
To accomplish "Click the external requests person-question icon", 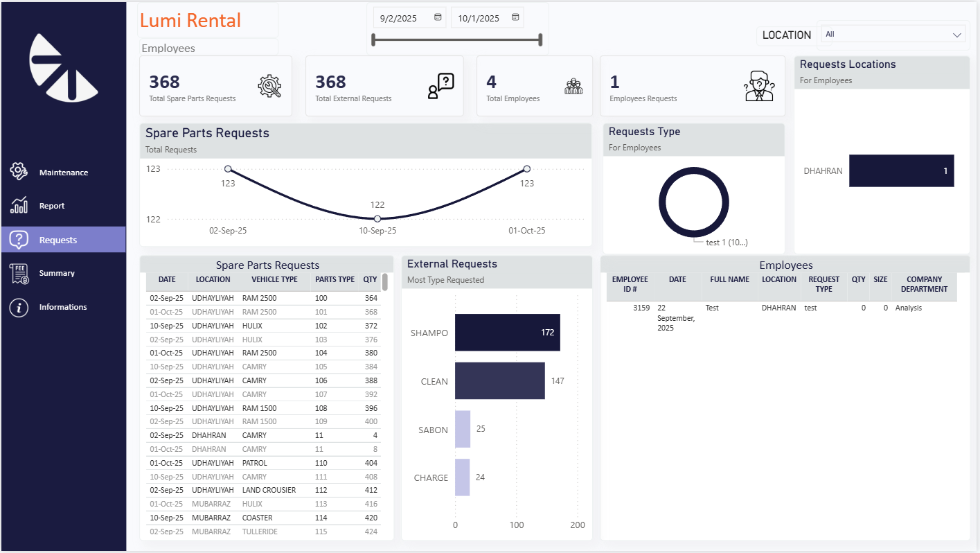I will (x=440, y=86).
